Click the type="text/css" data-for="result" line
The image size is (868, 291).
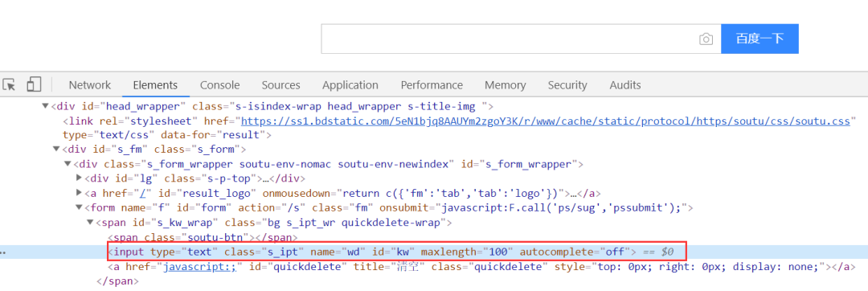166,134
